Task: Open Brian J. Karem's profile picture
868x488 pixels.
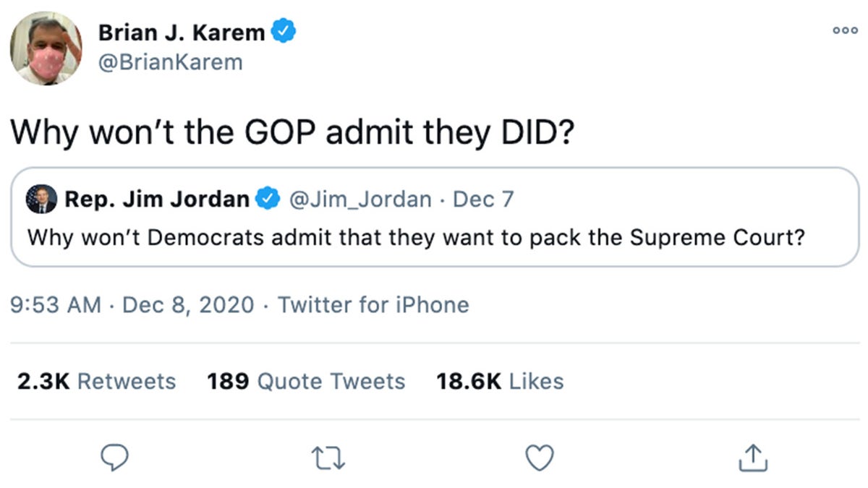Action: [46, 49]
